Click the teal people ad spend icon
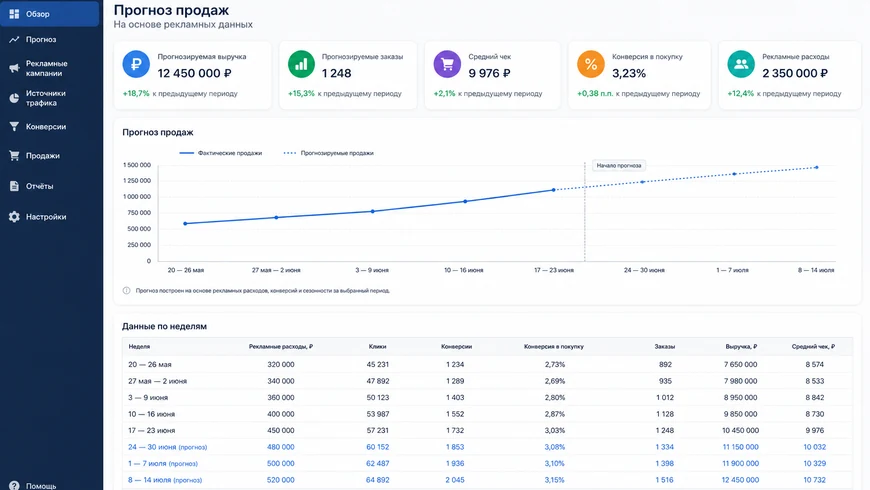The image size is (870, 490). pos(741,64)
